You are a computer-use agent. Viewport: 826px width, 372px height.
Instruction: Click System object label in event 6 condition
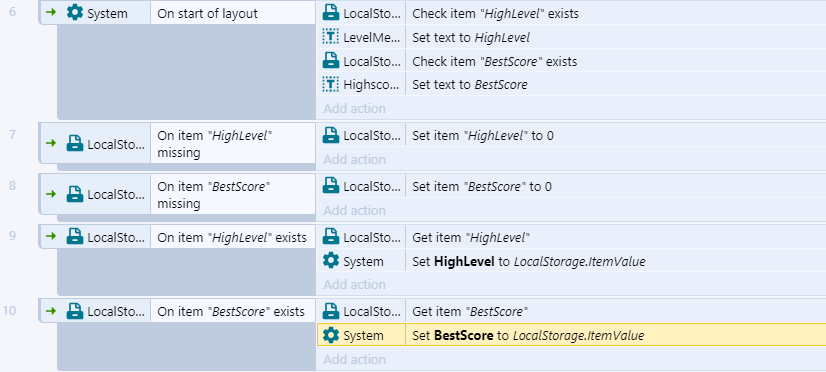[107, 14]
